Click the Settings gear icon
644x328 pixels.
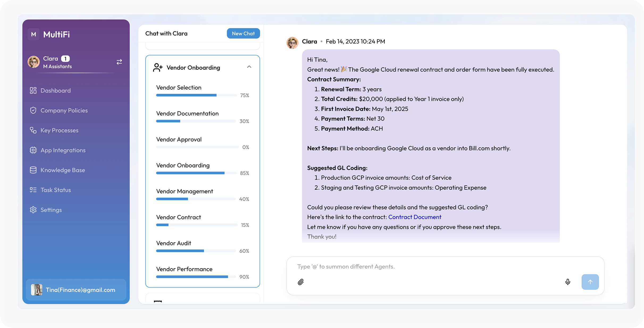(x=33, y=210)
